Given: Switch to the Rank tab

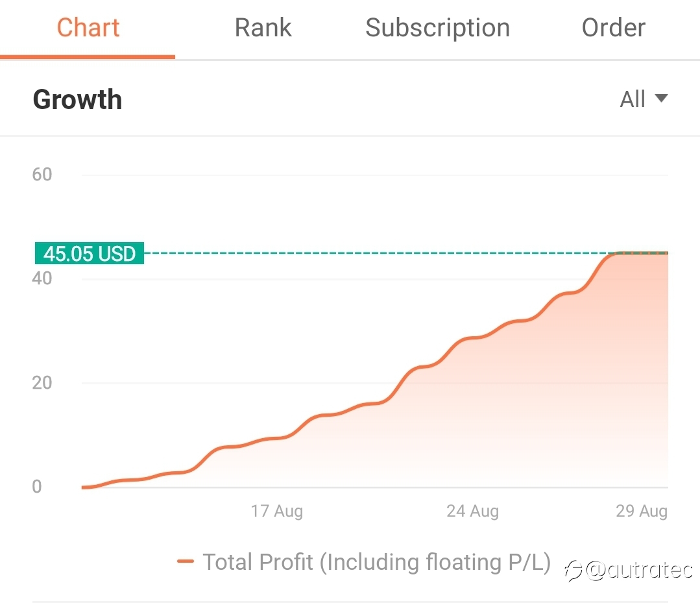Looking at the screenshot, I should click(263, 28).
